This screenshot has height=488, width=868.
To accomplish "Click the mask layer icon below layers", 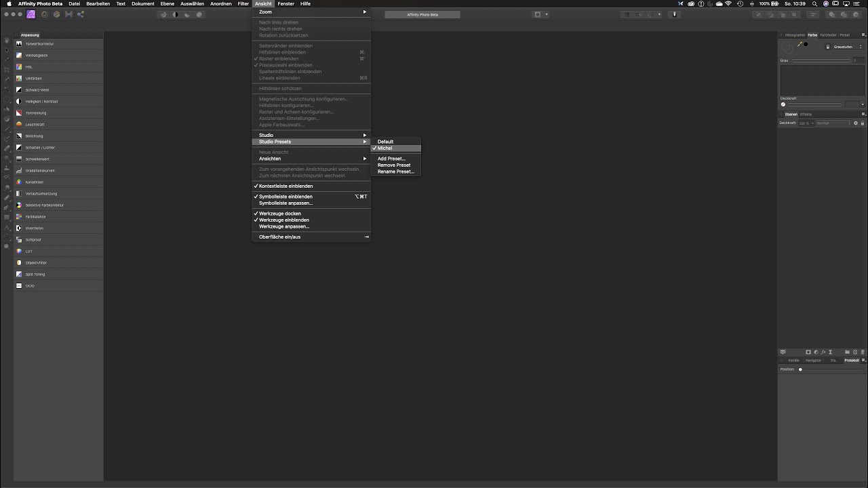I will click(808, 352).
